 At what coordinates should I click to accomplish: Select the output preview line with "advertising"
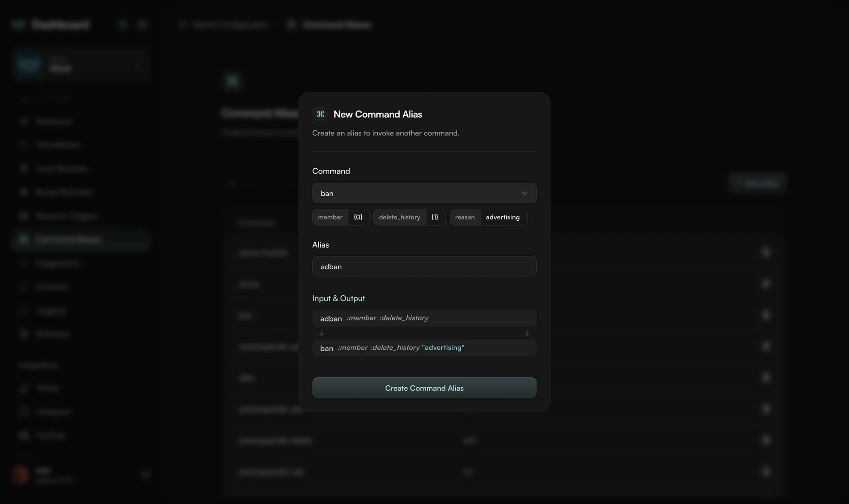coord(424,348)
